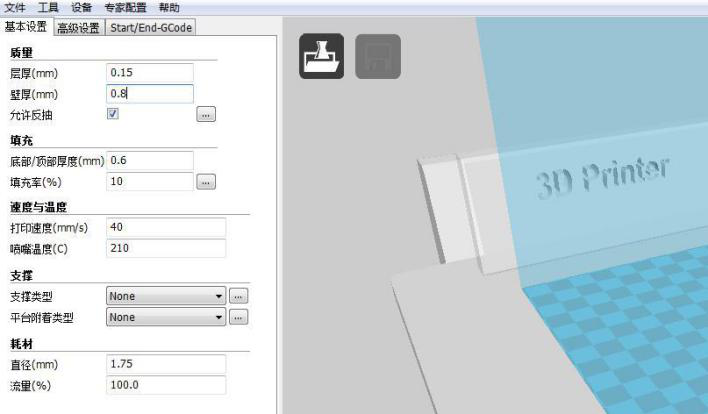Switch to the 高级设置 tab

(x=78, y=28)
